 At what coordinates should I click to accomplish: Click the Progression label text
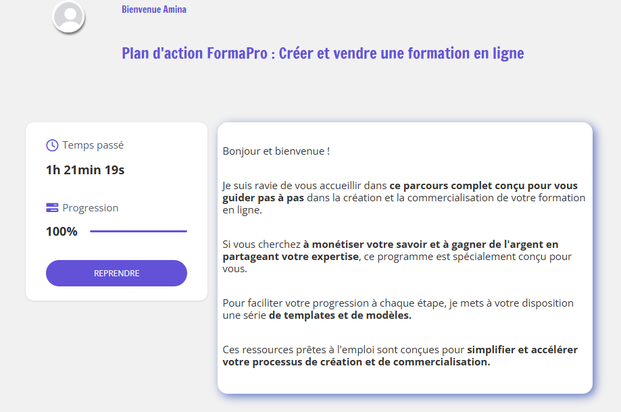coord(90,208)
